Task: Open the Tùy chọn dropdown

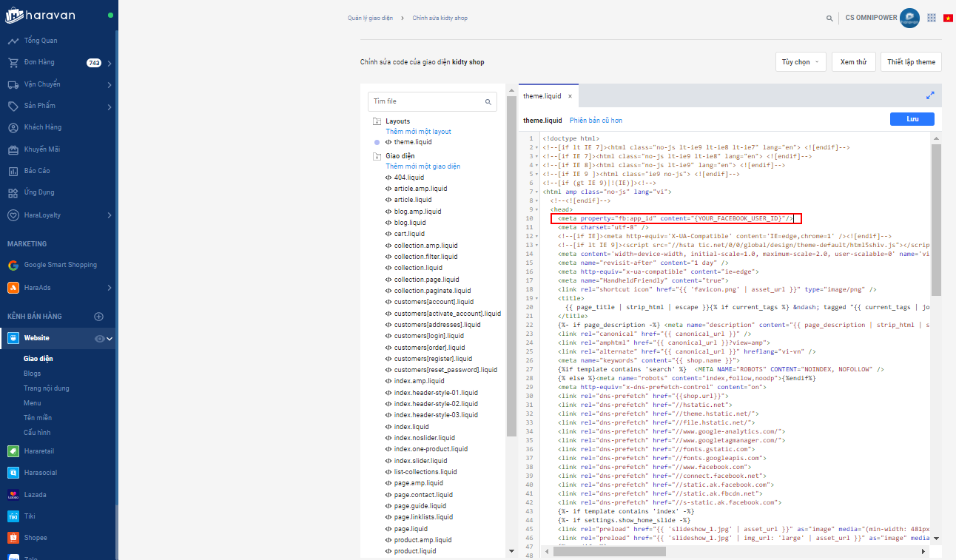Action: [x=801, y=62]
